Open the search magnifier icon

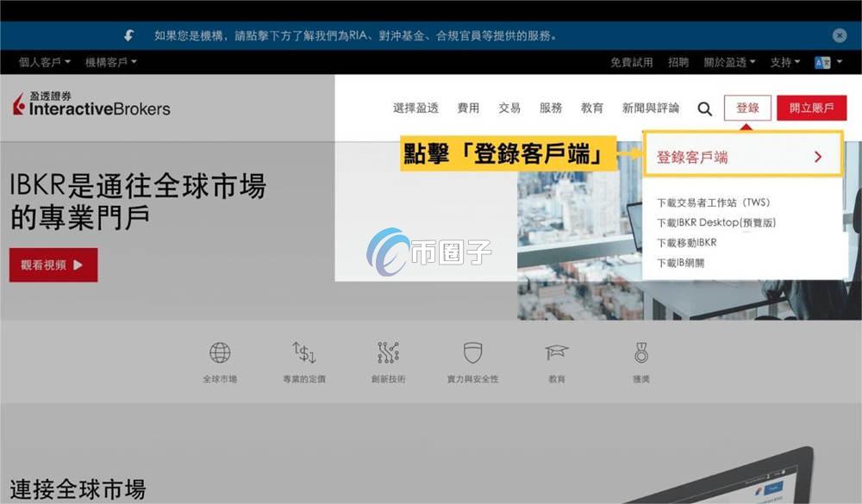[705, 108]
